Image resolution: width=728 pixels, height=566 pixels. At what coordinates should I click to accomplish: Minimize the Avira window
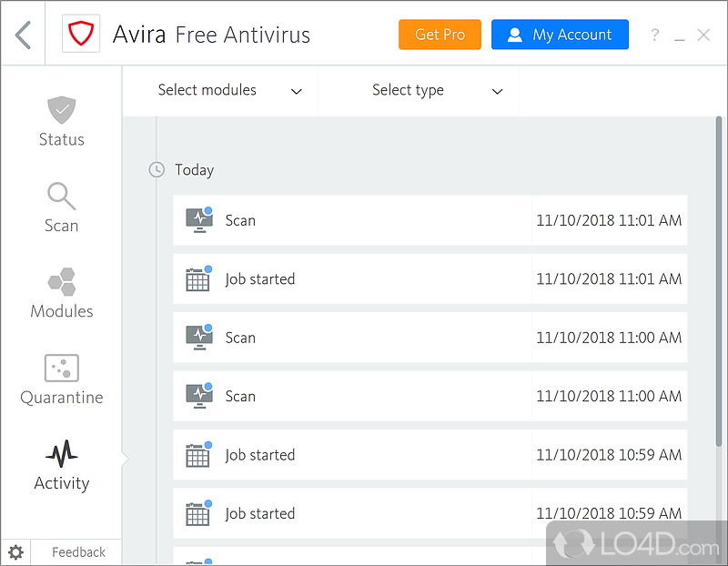click(679, 35)
